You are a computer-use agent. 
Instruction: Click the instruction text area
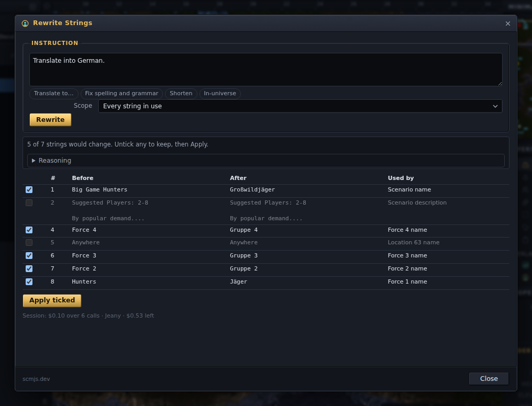coord(265,70)
